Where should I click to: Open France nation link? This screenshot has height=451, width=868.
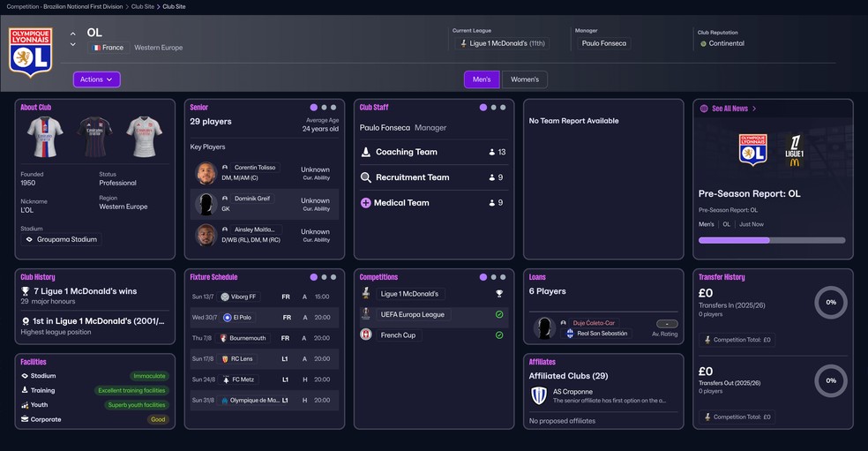point(108,48)
